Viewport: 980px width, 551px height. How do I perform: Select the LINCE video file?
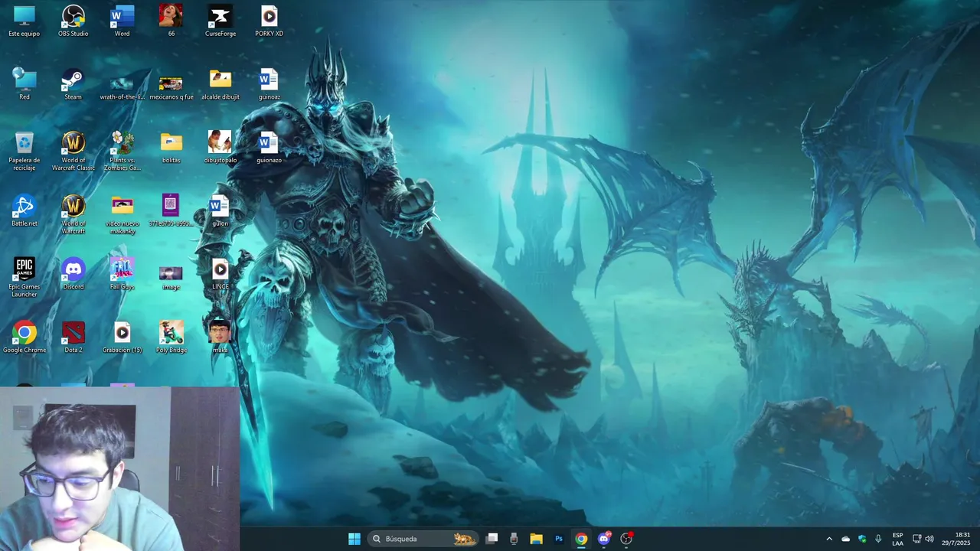click(x=220, y=274)
